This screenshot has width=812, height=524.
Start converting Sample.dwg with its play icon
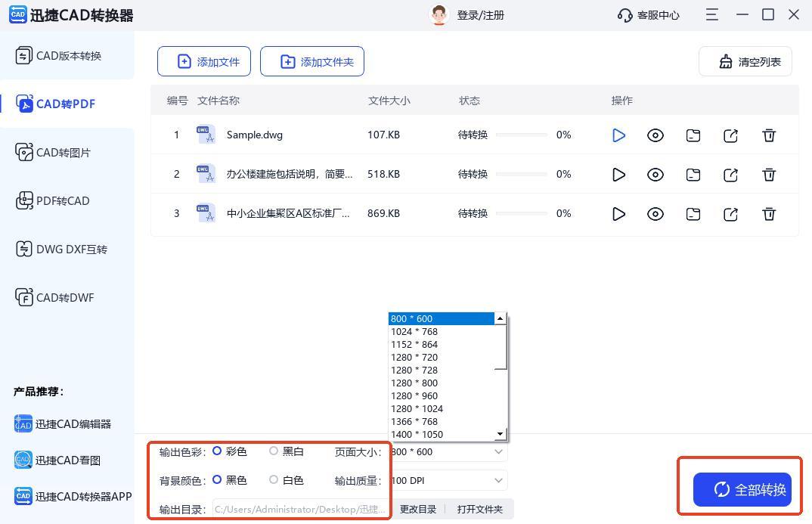click(x=618, y=135)
